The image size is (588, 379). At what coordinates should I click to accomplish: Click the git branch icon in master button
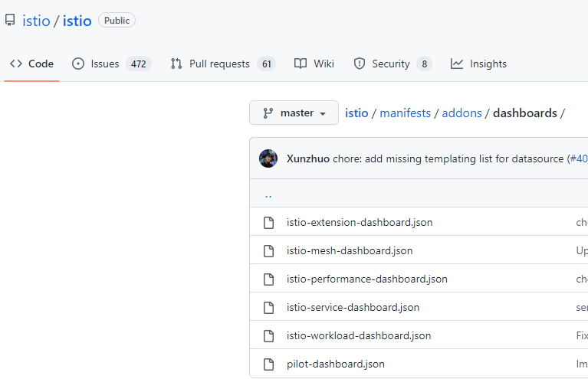268,113
